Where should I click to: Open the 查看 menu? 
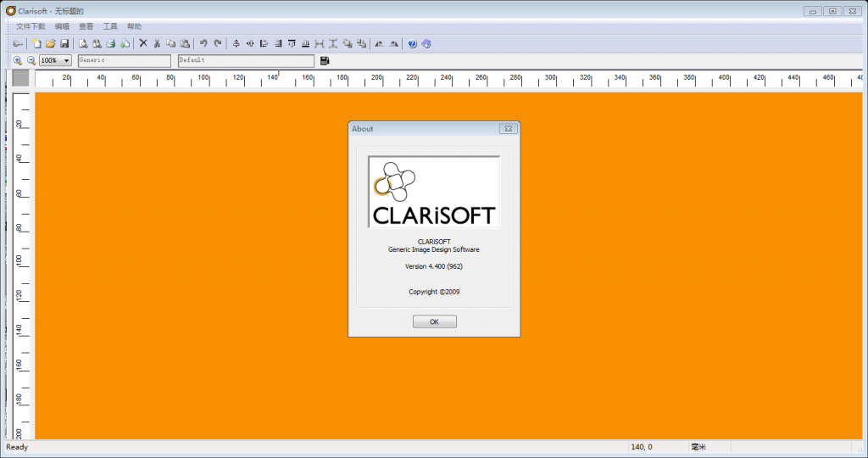tap(86, 26)
